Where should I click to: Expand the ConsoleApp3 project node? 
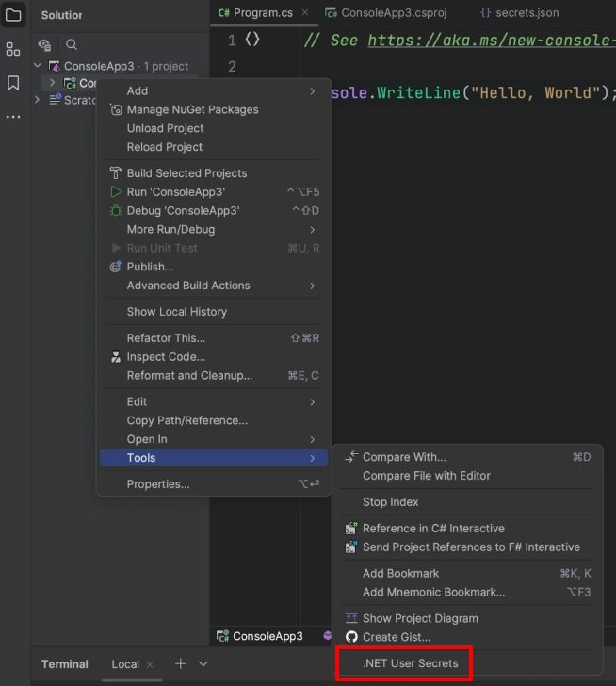click(x=53, y=82)
